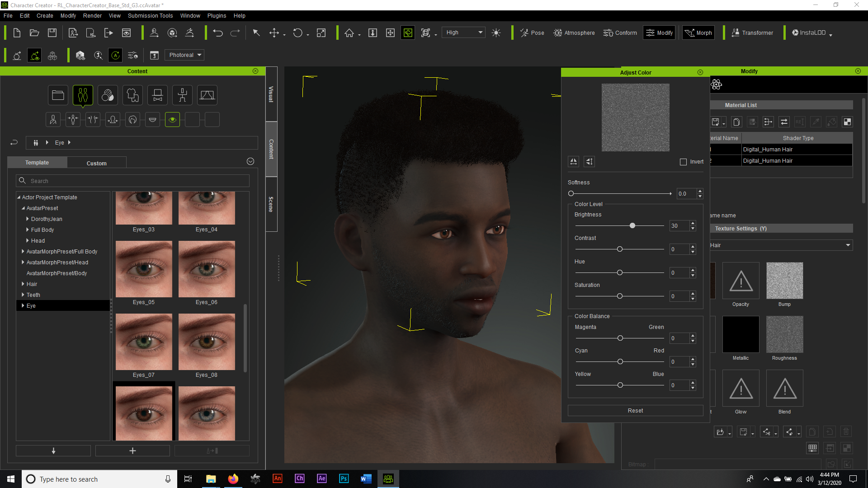Screen dimensions: 868x488
Task: Expand the DorothyJean tree node
Action: [28, 219]
